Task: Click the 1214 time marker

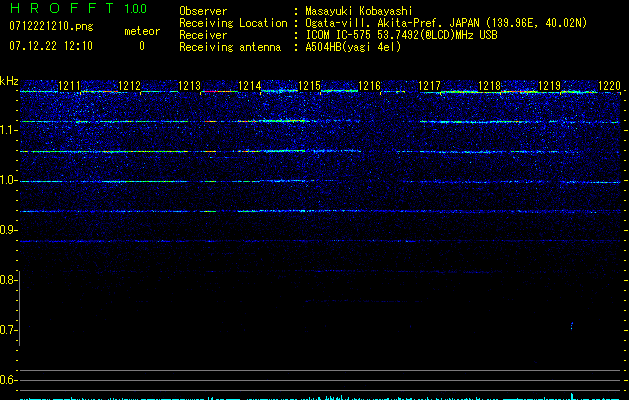Action: click(x=250, y=86)
